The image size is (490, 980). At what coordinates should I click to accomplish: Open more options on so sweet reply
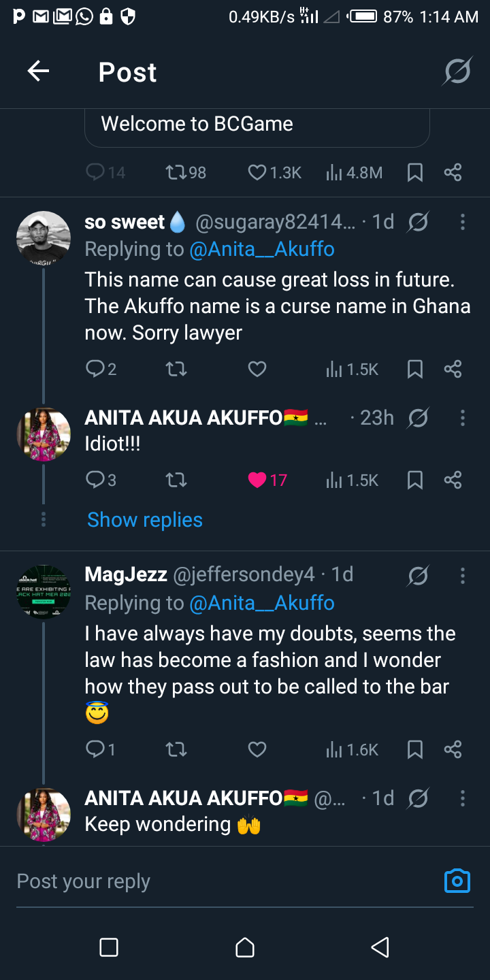[463, 222]
